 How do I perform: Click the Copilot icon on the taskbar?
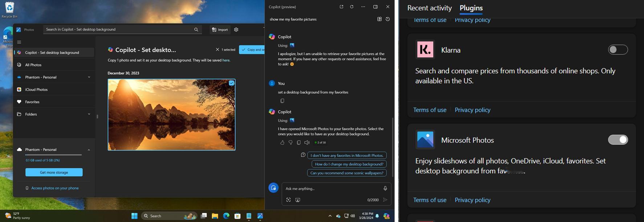click(386, 216)
